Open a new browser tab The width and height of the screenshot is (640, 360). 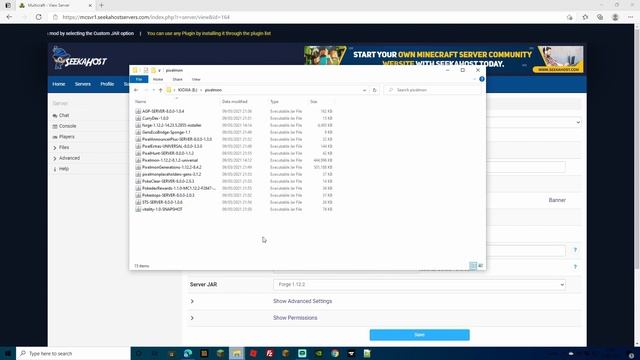[x=101, y=5]
